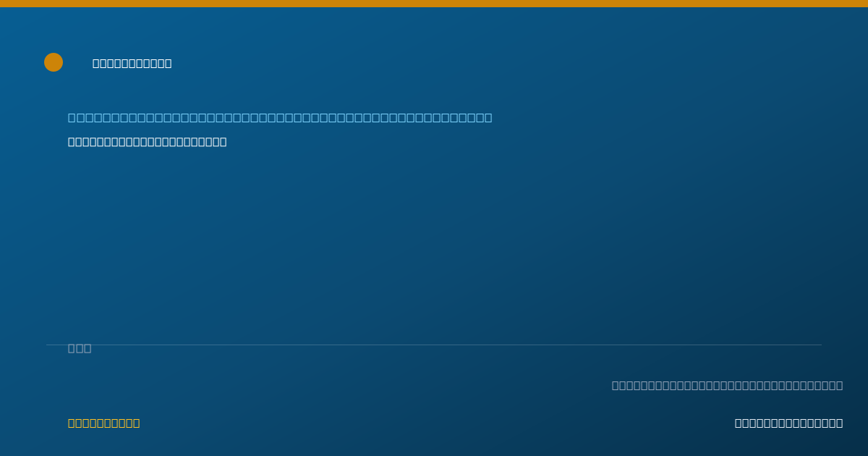Open the light-blue headline text line

tap(280, 118)
